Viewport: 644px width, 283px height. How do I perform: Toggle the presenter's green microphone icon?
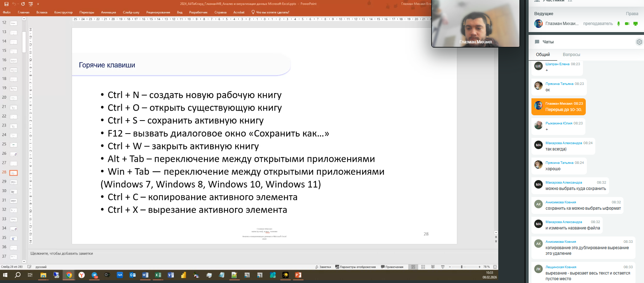[x=618, y=24]
